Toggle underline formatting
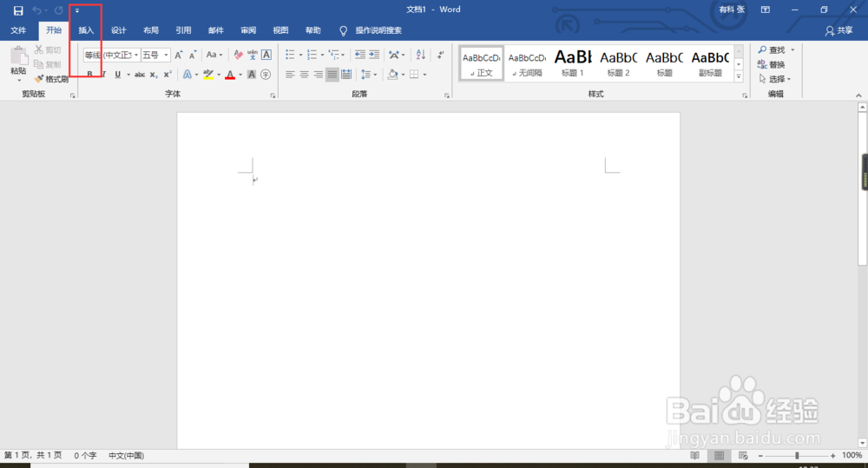Screen dimensions: 868x468 pos(117,74)
